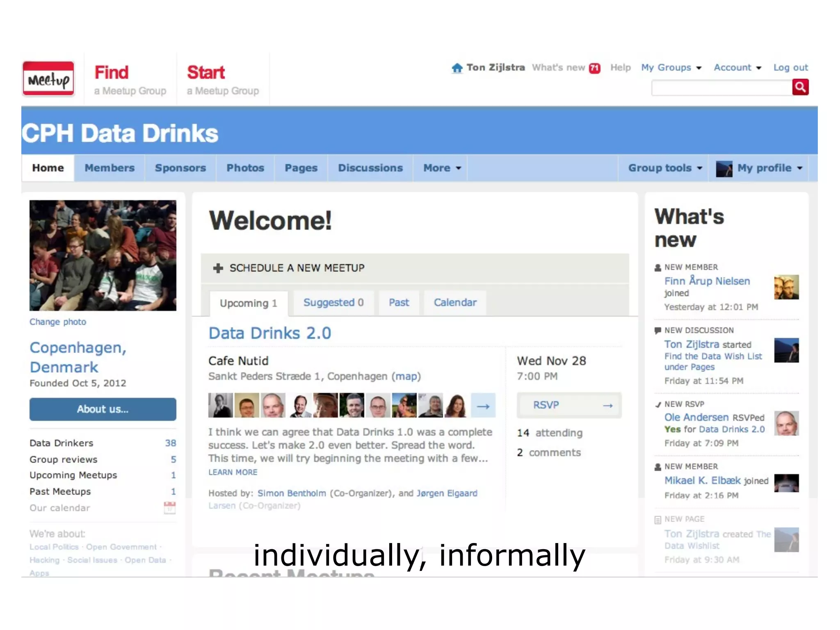The height and width of the screenshot is (630, 840).
Task: Click into the top search field
Action: tap(721, 88)
